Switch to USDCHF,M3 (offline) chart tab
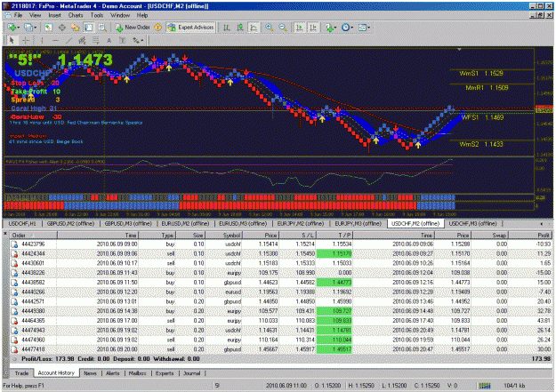This screenshot has height=392, width=556. (472, 224)
